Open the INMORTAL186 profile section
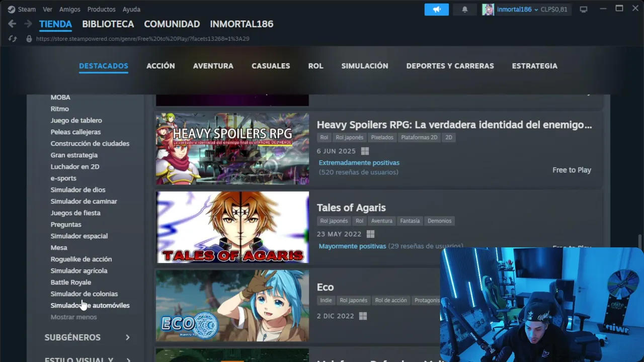Viewport: 644px width, 362px height. pyautogui.click(x=242, y=24)
